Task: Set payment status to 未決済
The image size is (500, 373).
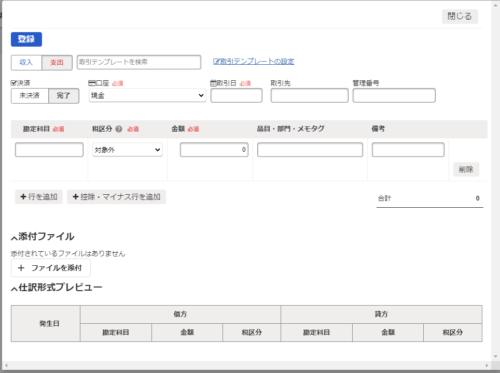Action: (30, 96)
